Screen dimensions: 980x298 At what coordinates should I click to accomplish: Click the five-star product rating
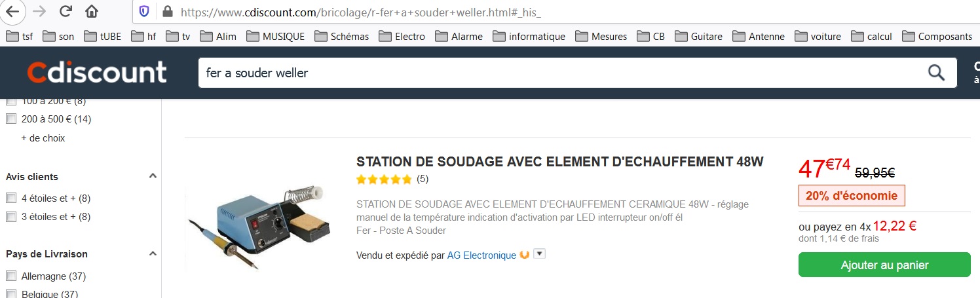384,179
